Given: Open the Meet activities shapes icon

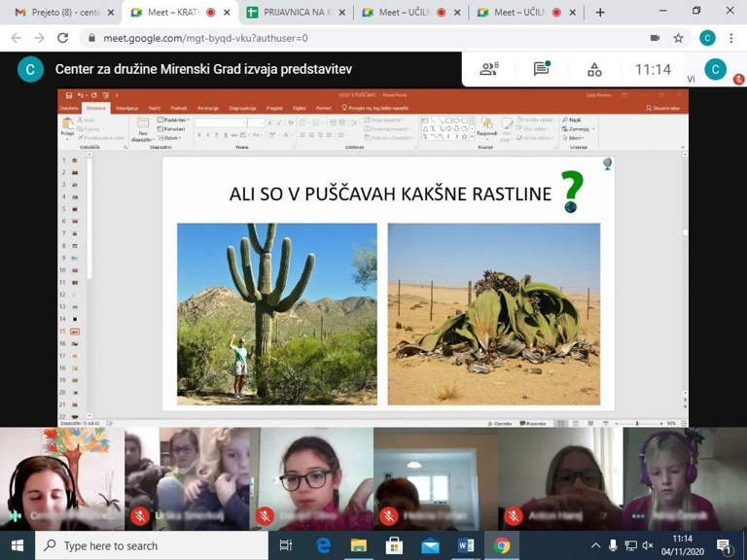Looking at the screenshot, I should click(594, 70).
